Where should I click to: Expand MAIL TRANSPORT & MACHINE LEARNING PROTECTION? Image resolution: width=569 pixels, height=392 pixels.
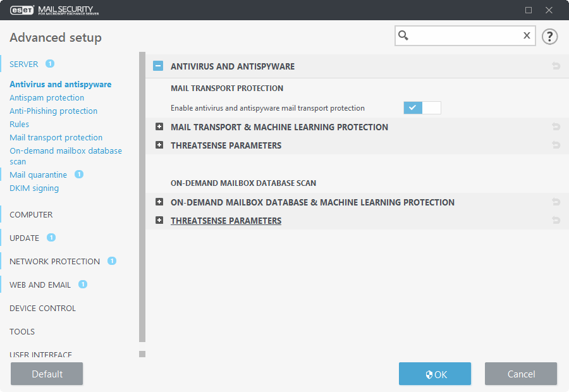click(159, 126)
